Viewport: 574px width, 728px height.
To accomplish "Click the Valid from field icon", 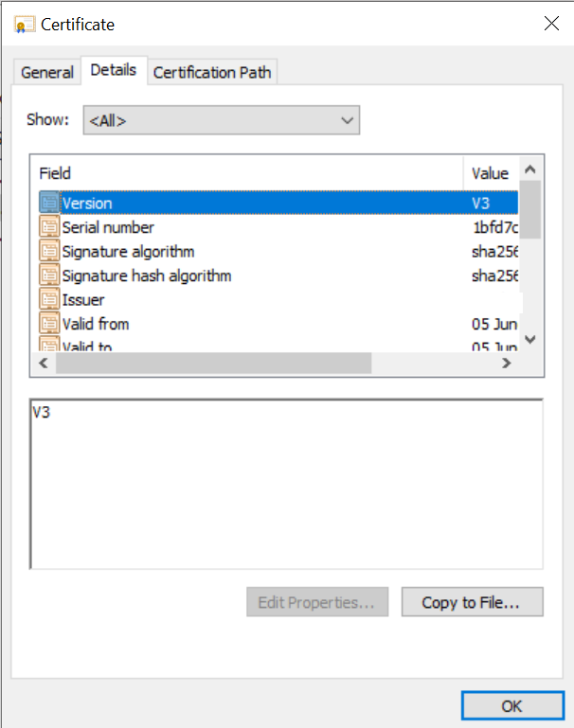I will pos(48,324).
